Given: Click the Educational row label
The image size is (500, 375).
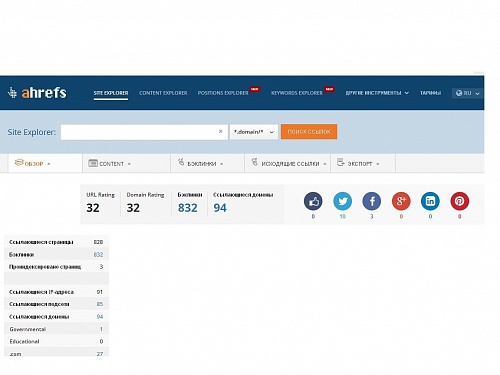Looking at the screenshot, I should pos(24,341).
